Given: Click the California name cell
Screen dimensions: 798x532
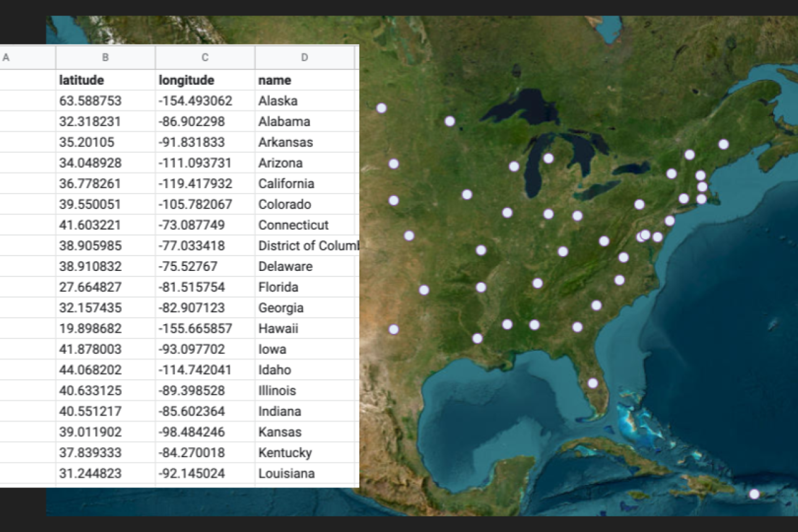Looking at the screenshot, I should (x=306, y=184).
